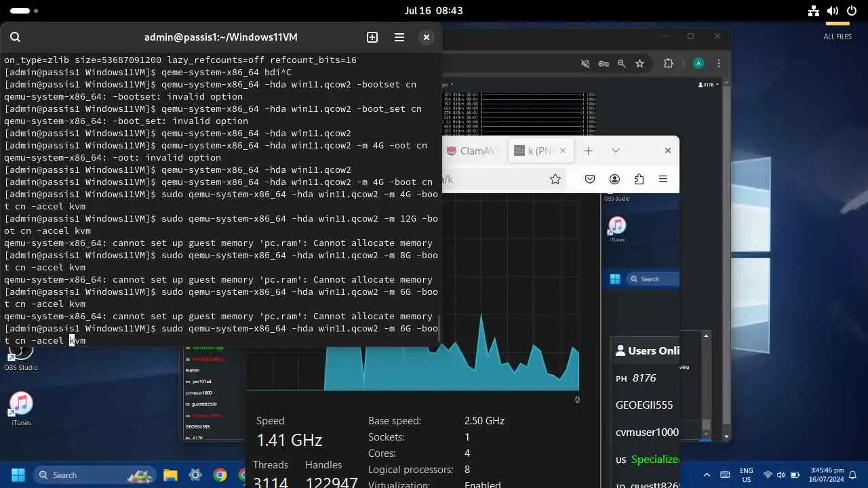Expand the 8176 user dropdown in Chrome page
This screenshot has height=488, width=868.
pos(708,85)
